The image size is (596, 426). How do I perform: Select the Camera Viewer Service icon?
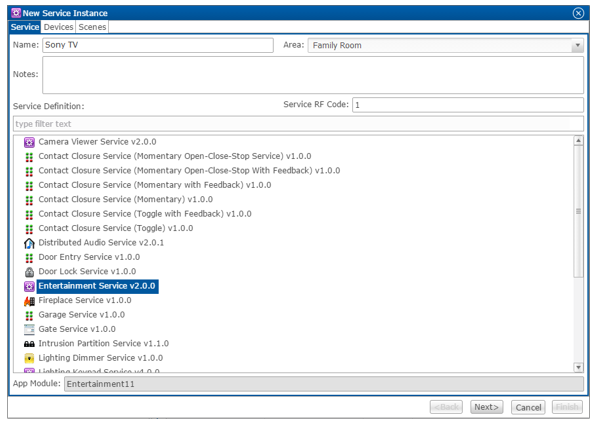(29, 143)
